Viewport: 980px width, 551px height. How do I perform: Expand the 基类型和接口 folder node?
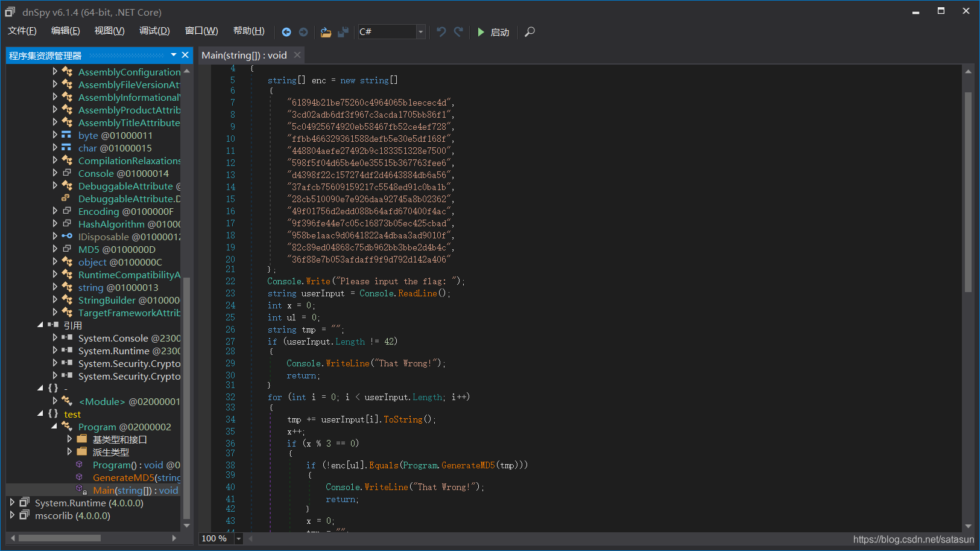tap(69, 439)
